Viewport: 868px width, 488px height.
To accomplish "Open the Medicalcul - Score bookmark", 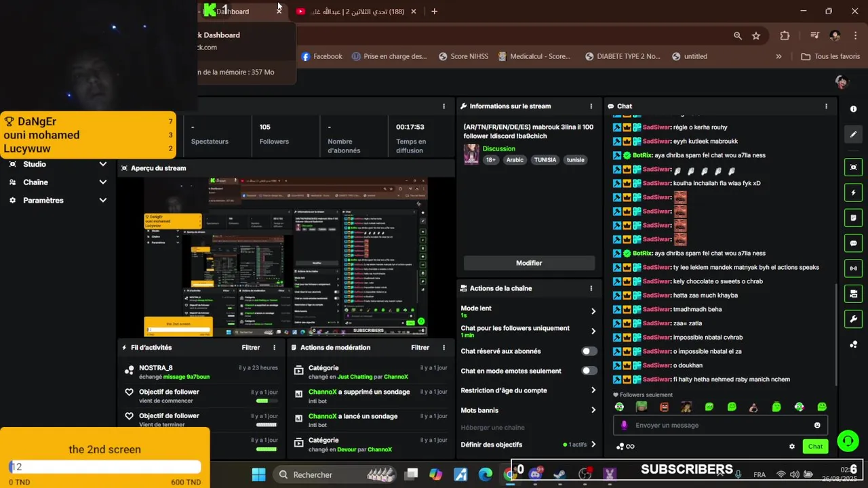I will 534,56.
